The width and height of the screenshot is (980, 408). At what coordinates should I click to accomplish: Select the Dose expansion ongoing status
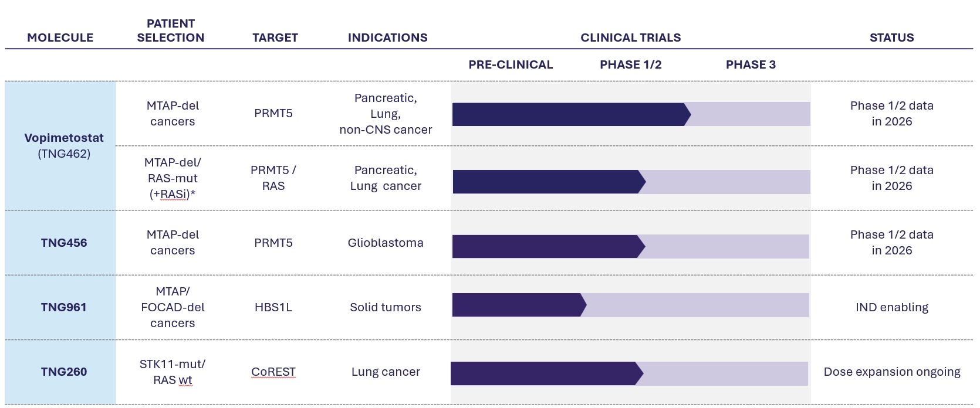click(891, 372)
